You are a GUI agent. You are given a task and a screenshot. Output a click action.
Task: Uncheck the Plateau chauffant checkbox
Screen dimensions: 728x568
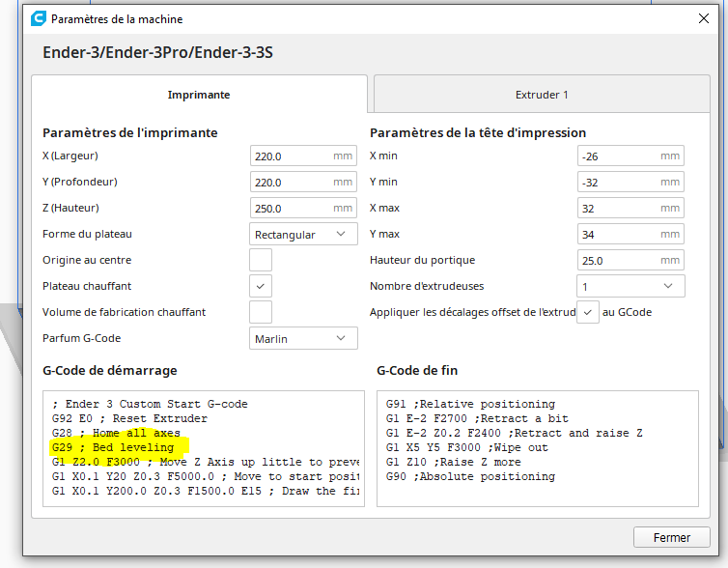pyautogui.click(x=261, y=286)
